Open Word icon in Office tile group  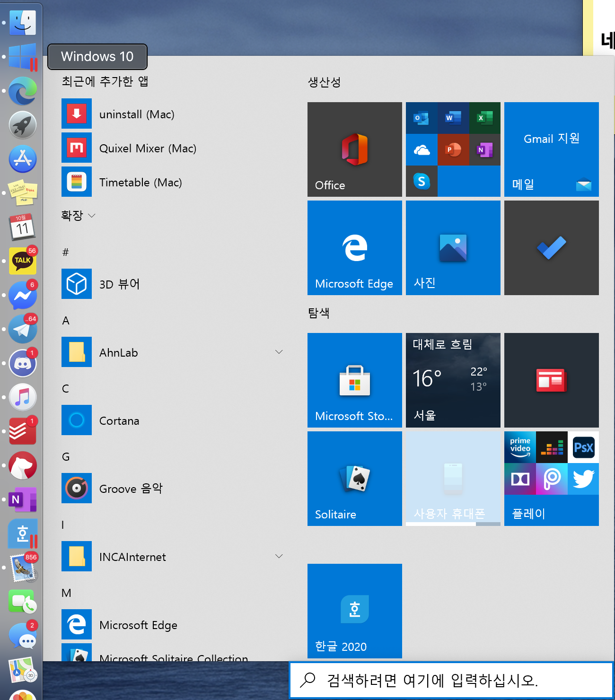tap(453, 118)
